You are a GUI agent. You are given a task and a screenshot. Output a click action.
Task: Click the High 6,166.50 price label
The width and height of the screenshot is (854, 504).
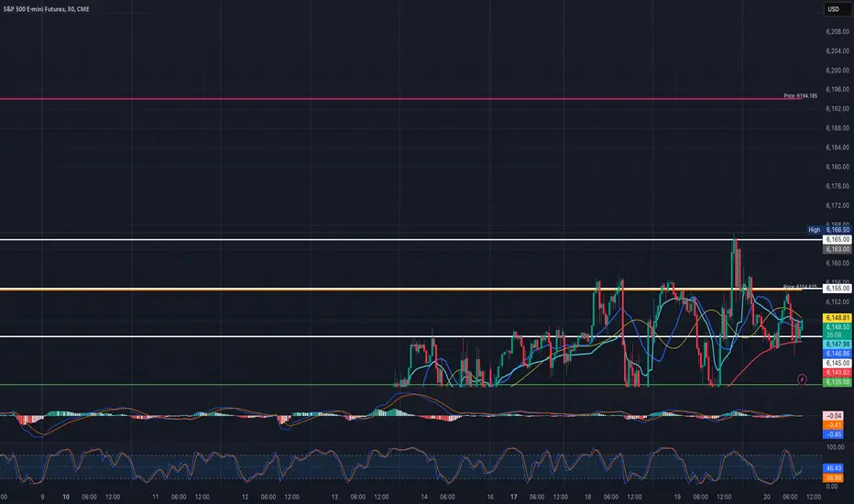click(x=830, y=230)
